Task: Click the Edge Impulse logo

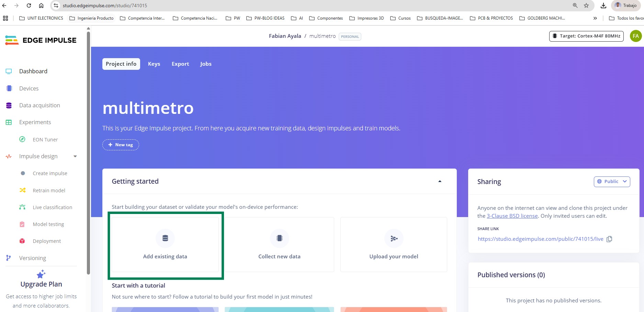Action: [x=41, y=40]
